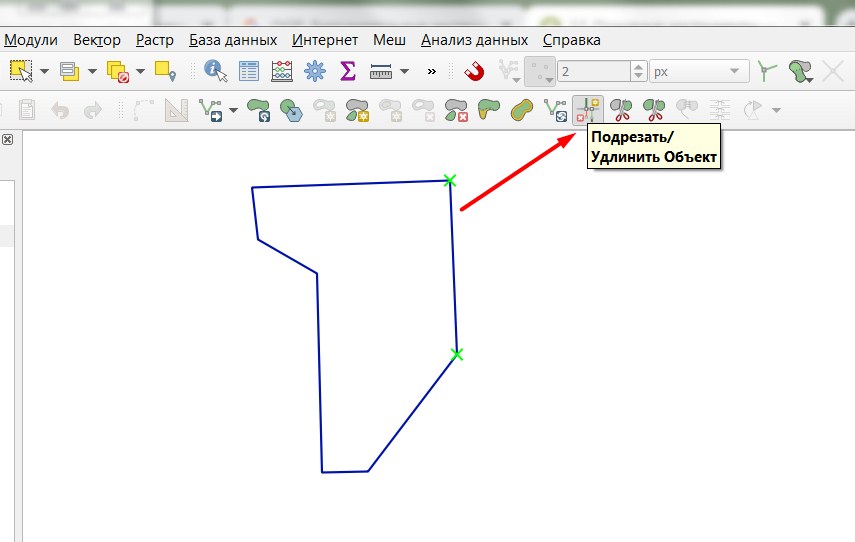Open the px units dropdown
This screenshot has height=542, width=855.
(x=699, y=71)
